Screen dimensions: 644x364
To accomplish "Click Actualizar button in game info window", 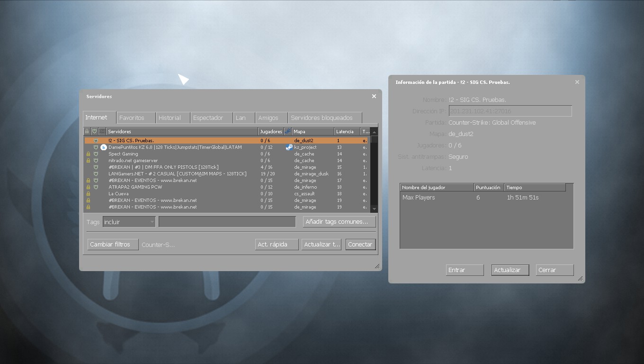I will point(510,270).
